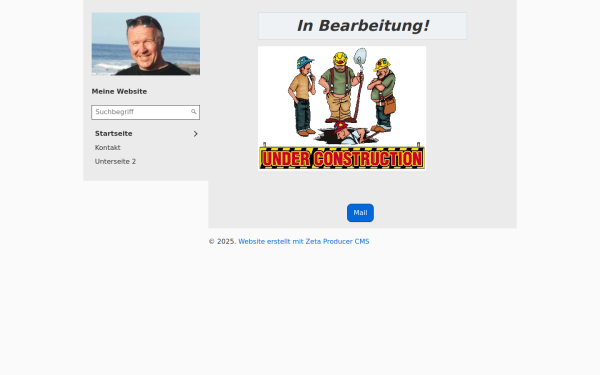Follow the Zeta Producer CMS link
The width and height of the screenshot is (600, 375).
pyautogui.click(x=304, y=241)
